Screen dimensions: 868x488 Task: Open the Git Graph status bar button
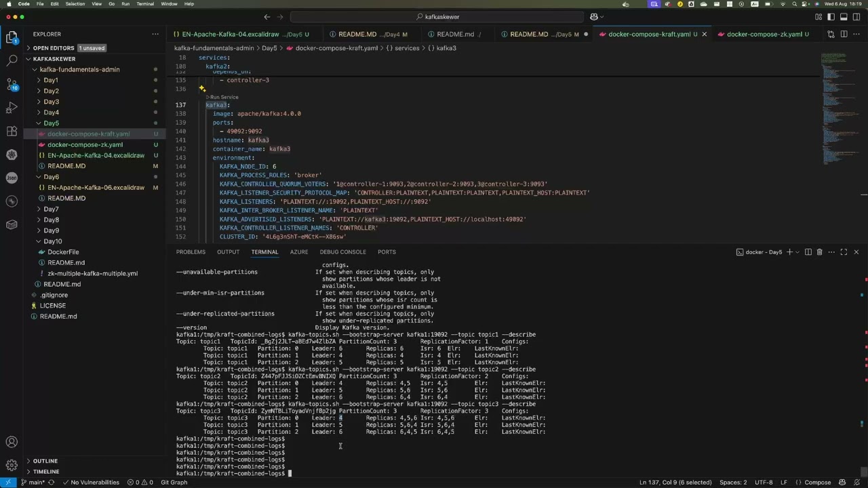coord(174,483)
